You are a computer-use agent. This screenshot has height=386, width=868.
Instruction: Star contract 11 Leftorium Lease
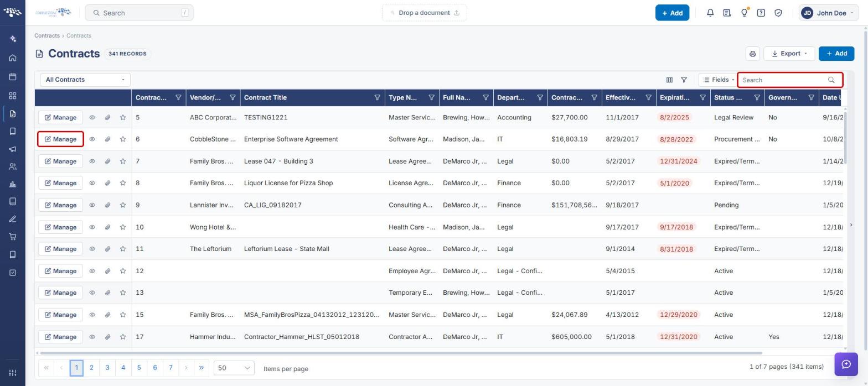[x=123, y=249]
